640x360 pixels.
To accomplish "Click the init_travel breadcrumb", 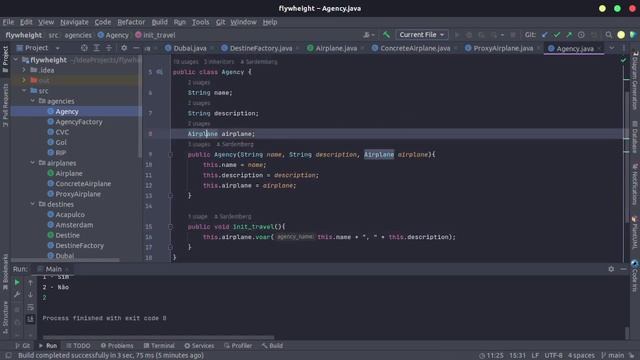I will click(155, 35).
